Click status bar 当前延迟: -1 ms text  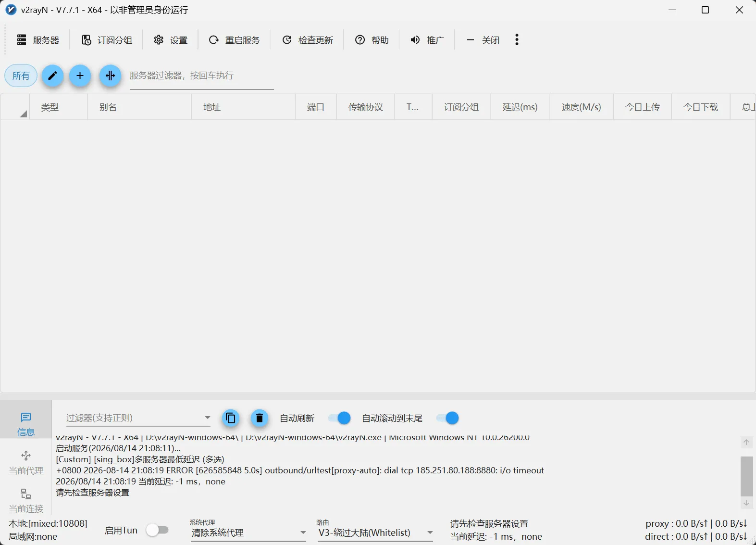496,536
